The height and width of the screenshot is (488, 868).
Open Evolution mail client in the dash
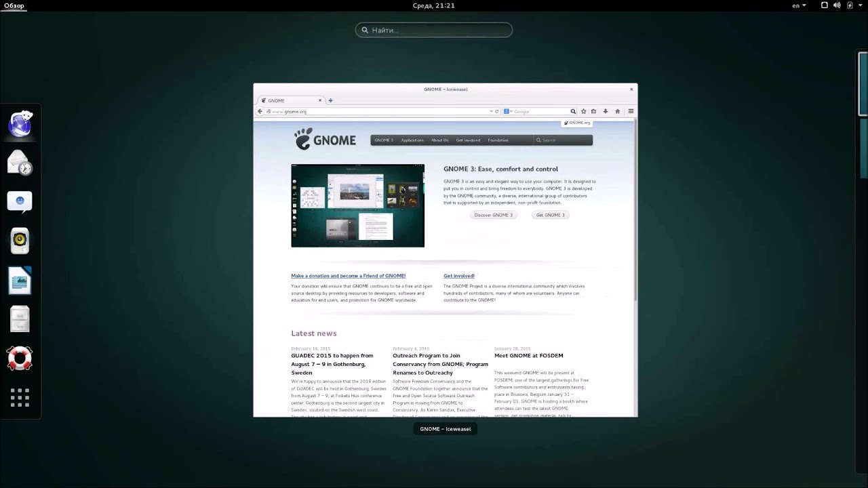pyautogui.click(x=20, y=163)
